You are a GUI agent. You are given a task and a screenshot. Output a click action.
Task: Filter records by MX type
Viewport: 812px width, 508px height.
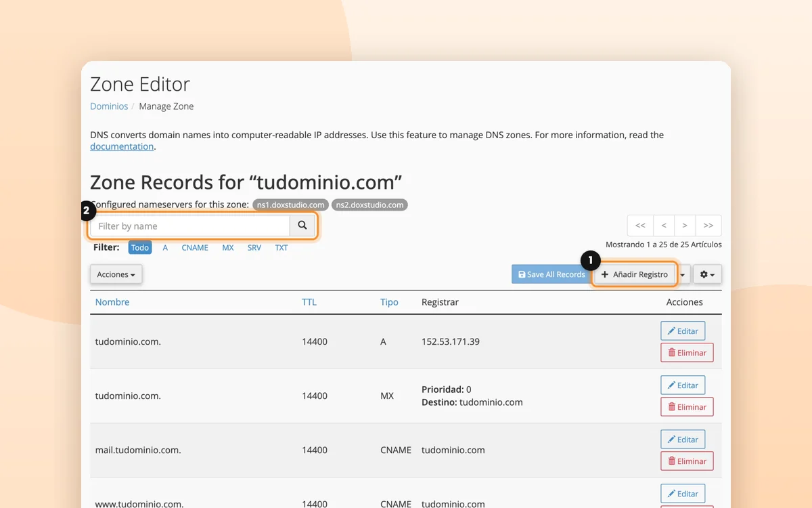tap(228, 247)
